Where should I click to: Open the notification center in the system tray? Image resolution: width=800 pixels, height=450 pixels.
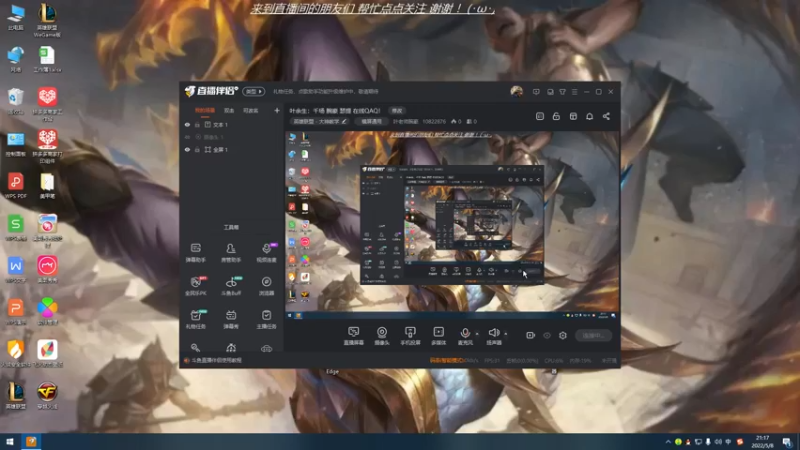pos(787,442)
